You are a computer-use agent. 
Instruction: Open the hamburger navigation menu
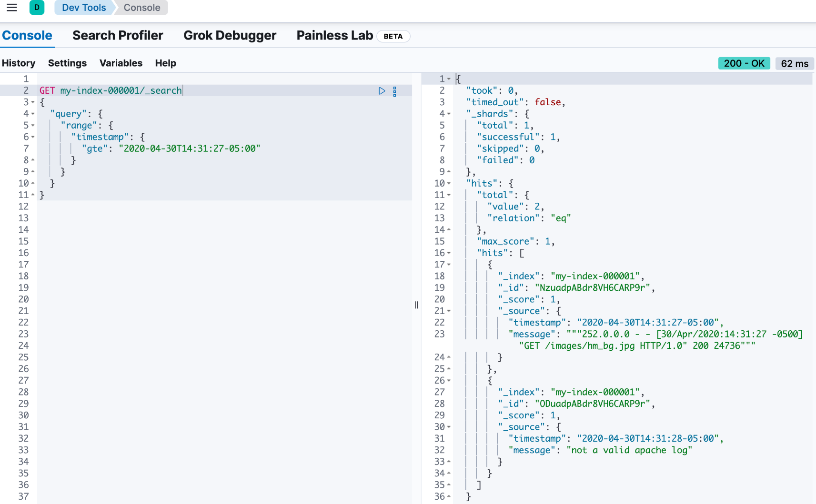12,8
